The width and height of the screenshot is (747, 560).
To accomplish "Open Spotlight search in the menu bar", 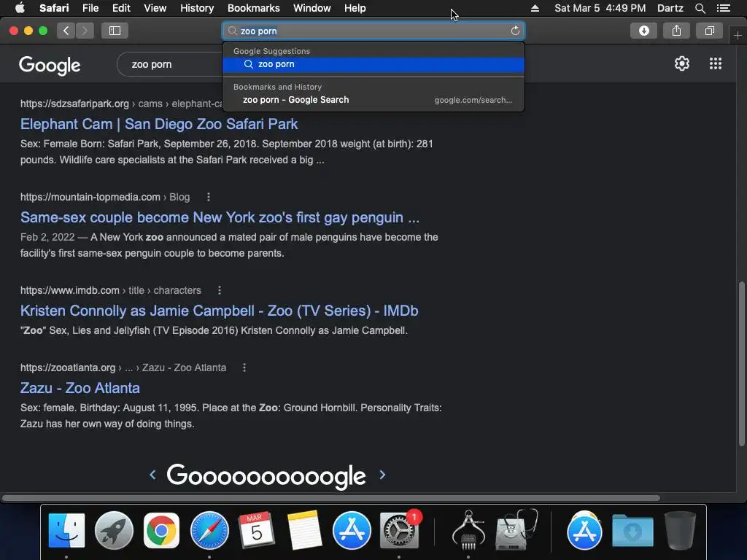I will [700, 8].
